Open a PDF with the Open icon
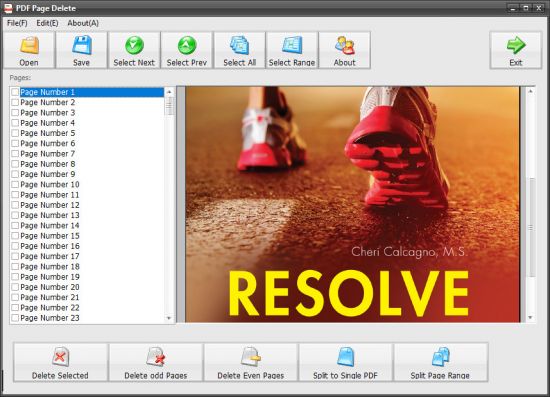Screen dimensions: 550x397 click(x=29, y=46)
